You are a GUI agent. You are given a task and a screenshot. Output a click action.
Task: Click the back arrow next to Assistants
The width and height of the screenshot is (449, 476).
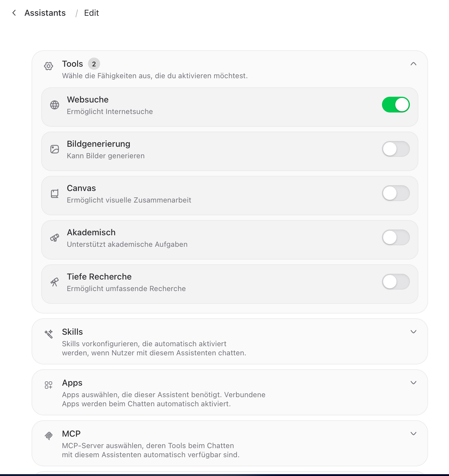[14, 13]
